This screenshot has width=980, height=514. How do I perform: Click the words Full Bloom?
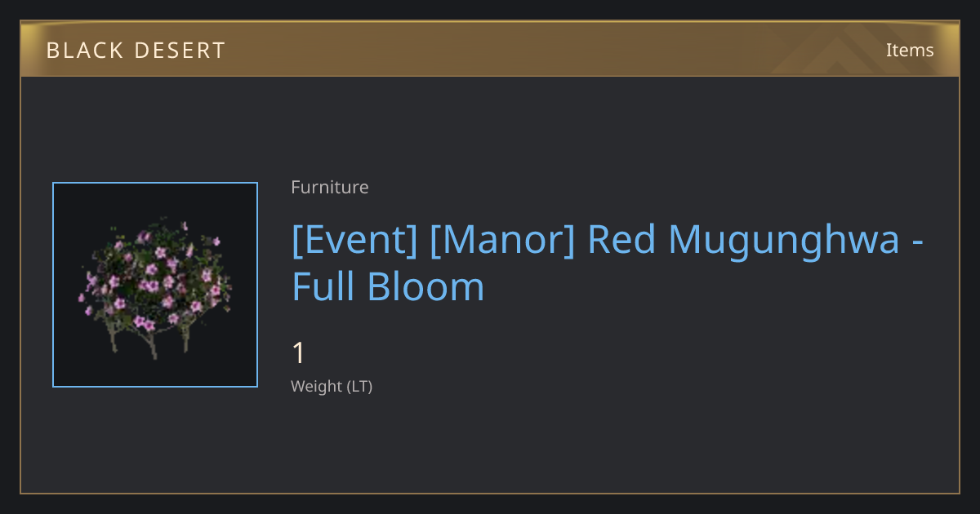pyautogui.click(x=388, y=286)
